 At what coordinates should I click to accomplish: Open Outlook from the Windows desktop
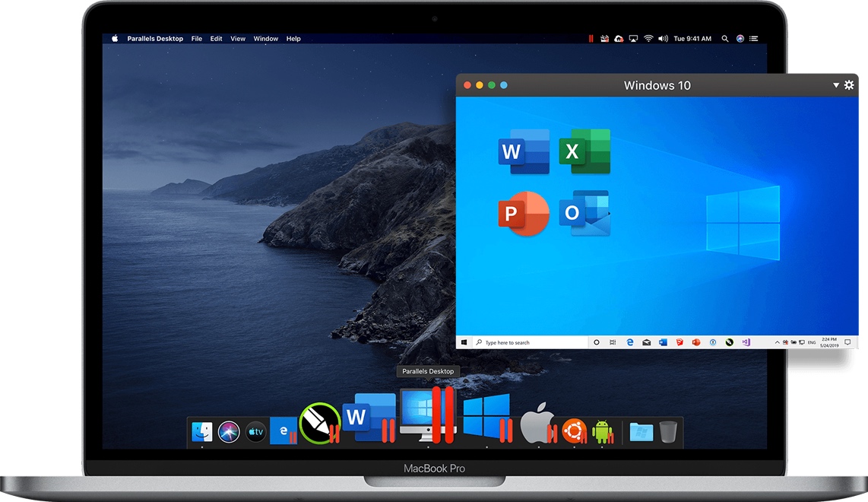[x=584, y=214]
